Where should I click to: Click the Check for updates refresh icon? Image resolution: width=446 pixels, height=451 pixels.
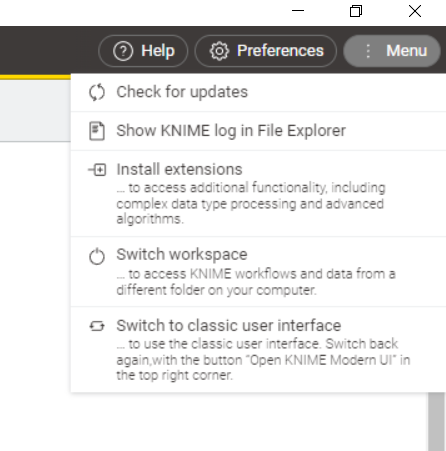[x=97, y=92]
